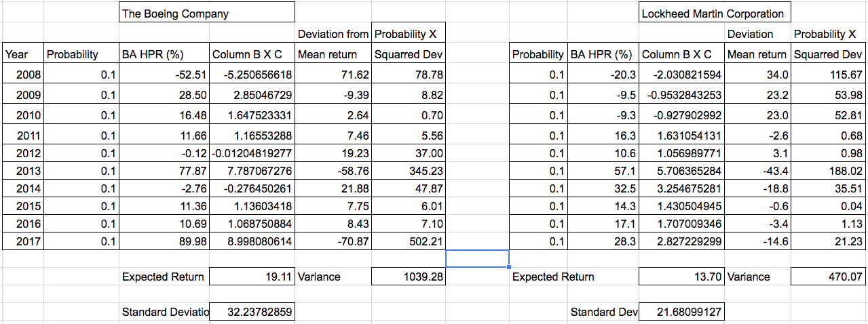Click deviation value -70.87
Viewport: 868px width, 324px height.
(333, 241)
